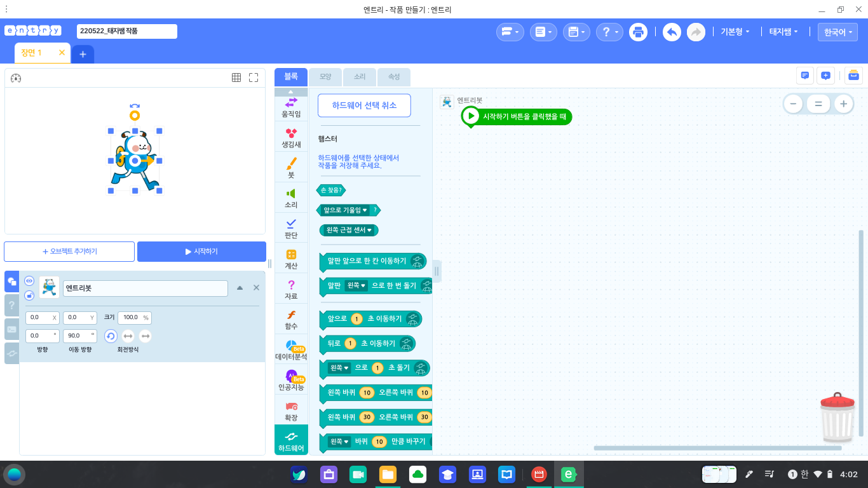
Task: Click the add comment icon above workspace
Action: click(x=825, y=76)
